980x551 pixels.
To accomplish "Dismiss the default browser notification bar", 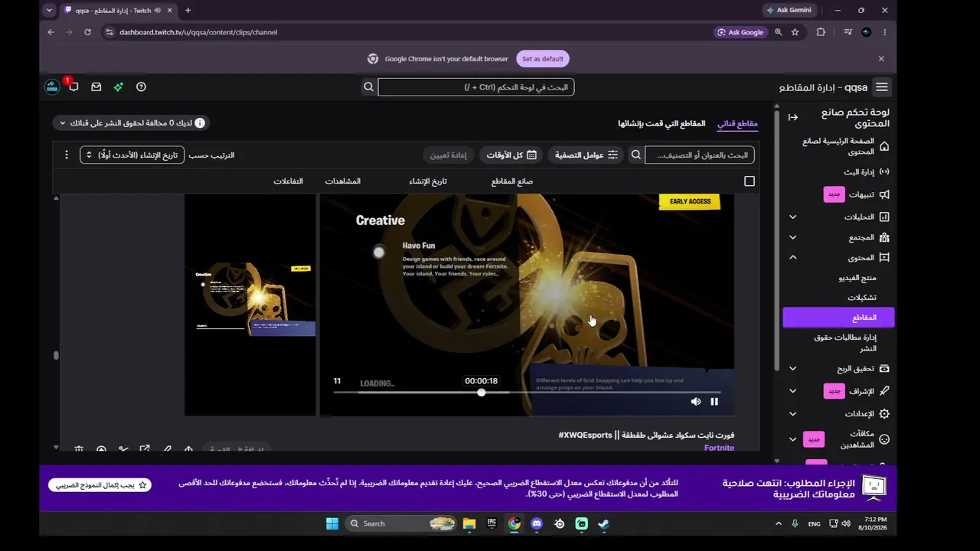I will click(x=881, y=59).
